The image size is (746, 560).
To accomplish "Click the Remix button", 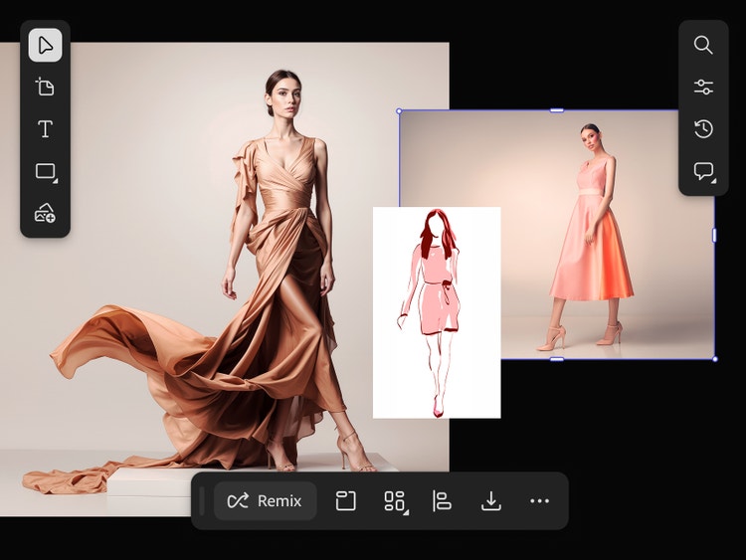I will 265,501.
